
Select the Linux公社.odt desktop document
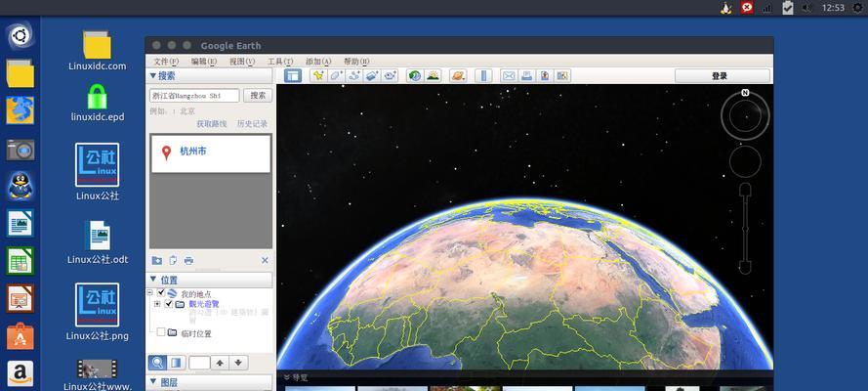point(98,242)
